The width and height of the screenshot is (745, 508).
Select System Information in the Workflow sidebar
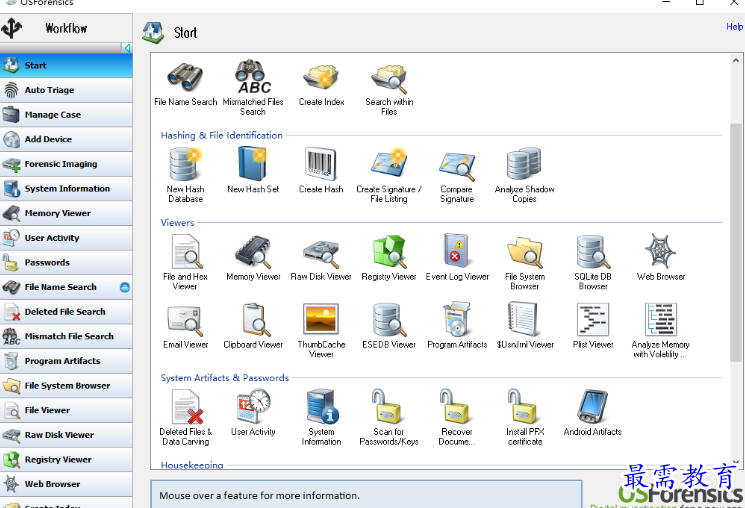tap(66, 189)
